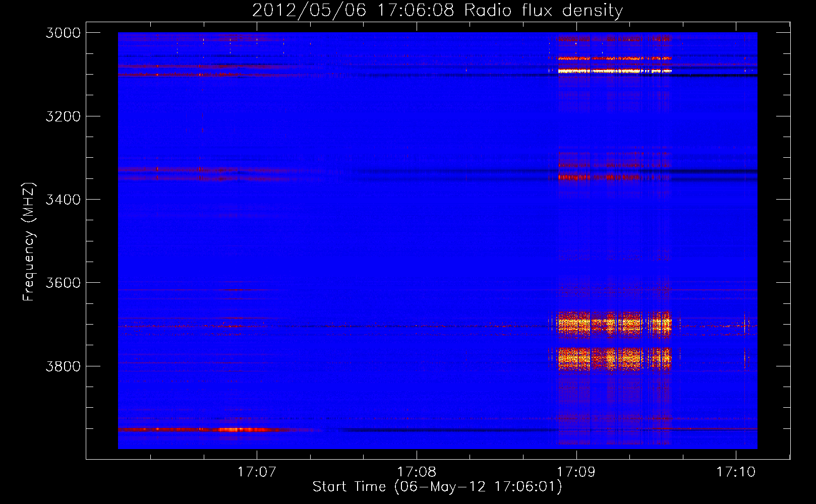The image size is (816, 504).
Task: Click the 17:07 time axis label
Action: click(x=257, y=472)
